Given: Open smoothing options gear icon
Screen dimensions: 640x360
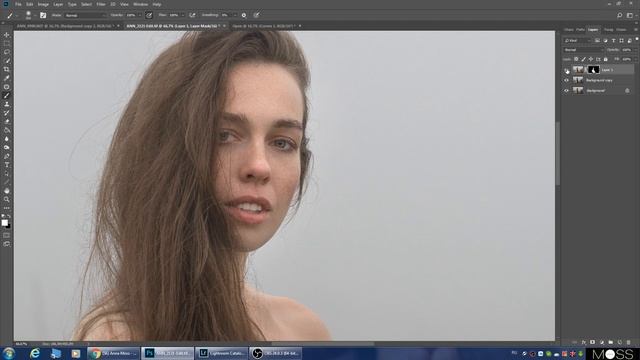Looking at the screenshot, I should point(244,15).
